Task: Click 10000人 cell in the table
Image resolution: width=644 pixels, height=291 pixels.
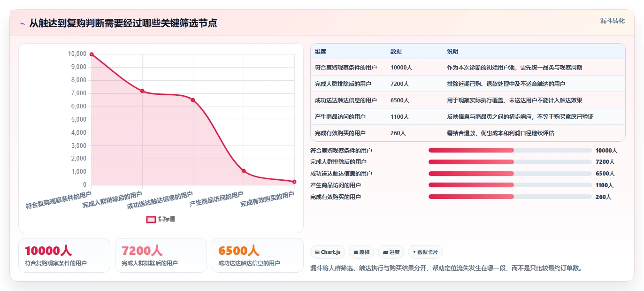Action: coord(401,68)
